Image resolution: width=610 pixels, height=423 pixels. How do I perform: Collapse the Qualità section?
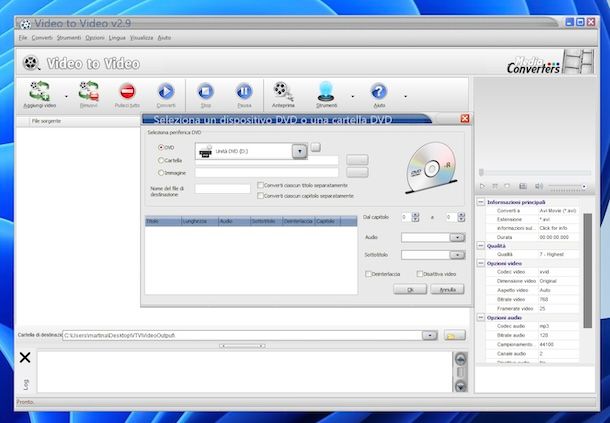[481, 246]
